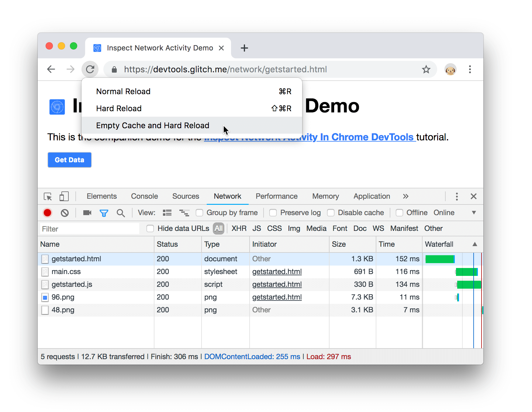
Task: Switch to the Console tab
Action: pos(144,196)
